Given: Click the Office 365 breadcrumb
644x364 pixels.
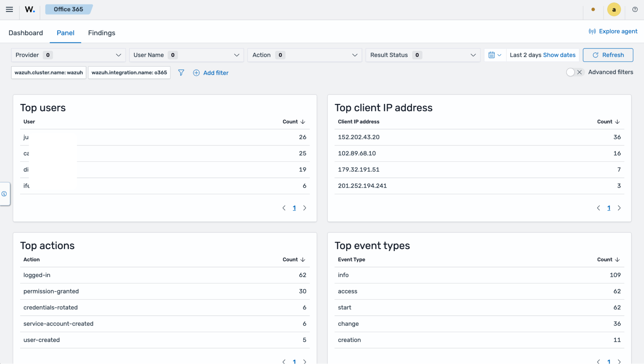Looking at the screenshot, I should click(68, 9).
